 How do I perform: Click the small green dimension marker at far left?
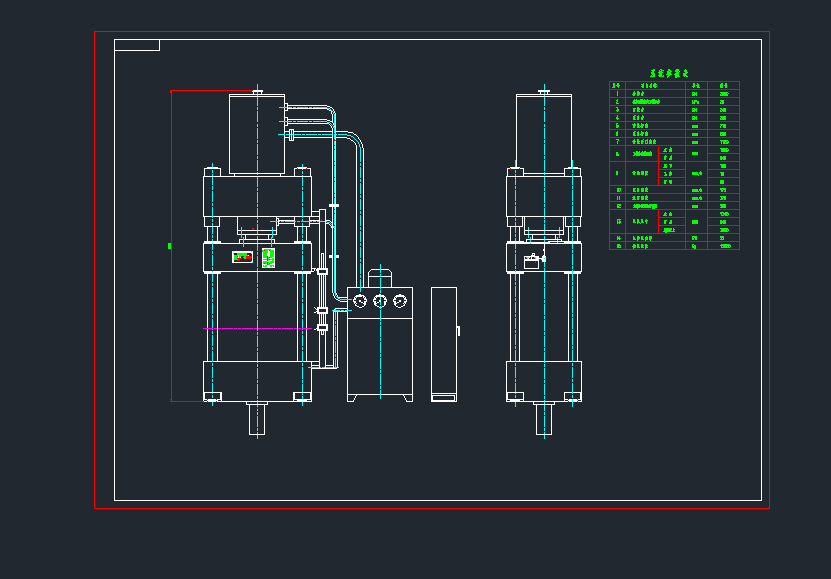coord(170,245)
